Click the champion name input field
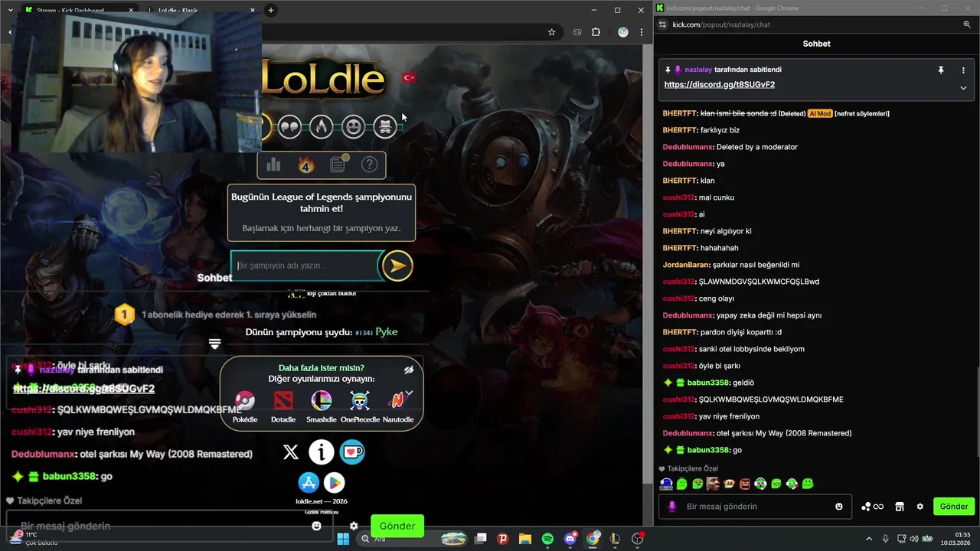This screenshot has width=980, height=551. 306,266
